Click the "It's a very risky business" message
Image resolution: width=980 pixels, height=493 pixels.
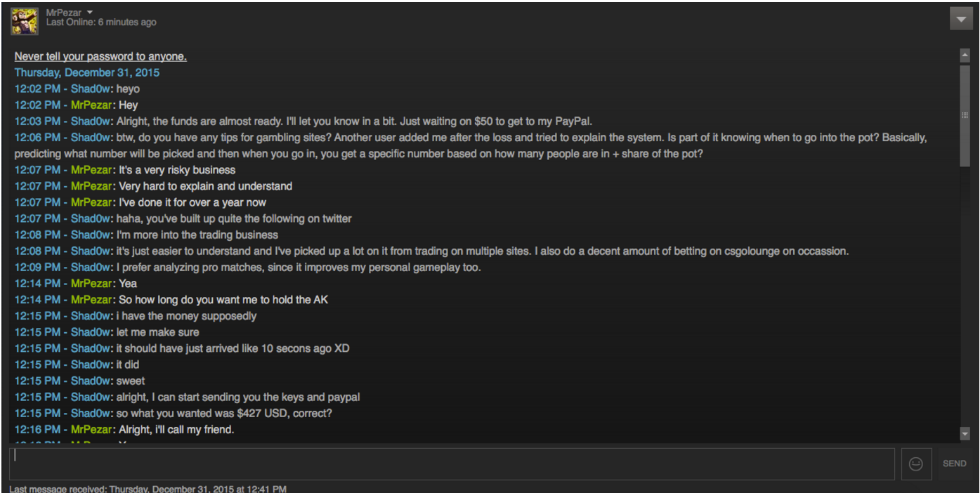click(177, 170)
